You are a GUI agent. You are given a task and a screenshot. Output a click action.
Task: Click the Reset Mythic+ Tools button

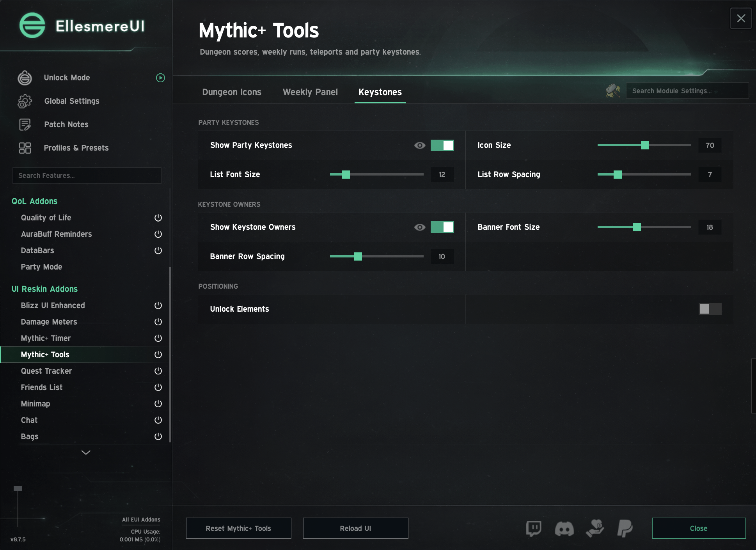click(x=238, y=528)
